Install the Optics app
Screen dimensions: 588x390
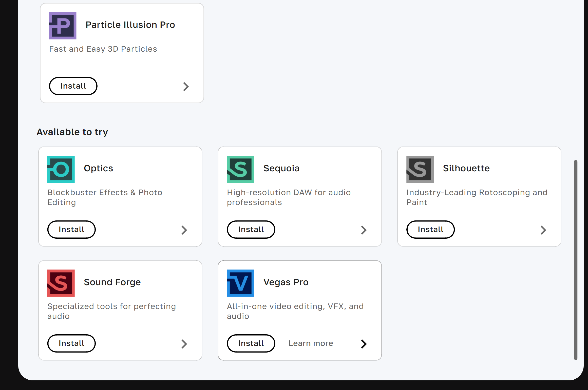click(71, 230)
